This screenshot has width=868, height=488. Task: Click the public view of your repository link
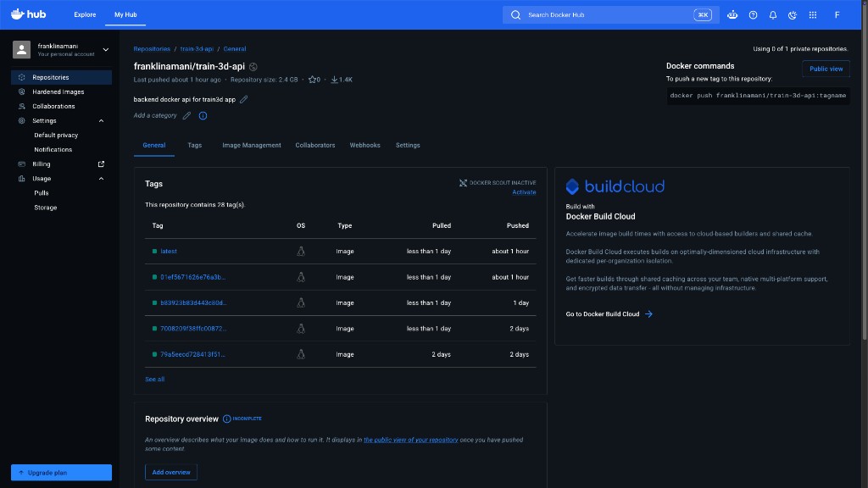coord(411,440)
